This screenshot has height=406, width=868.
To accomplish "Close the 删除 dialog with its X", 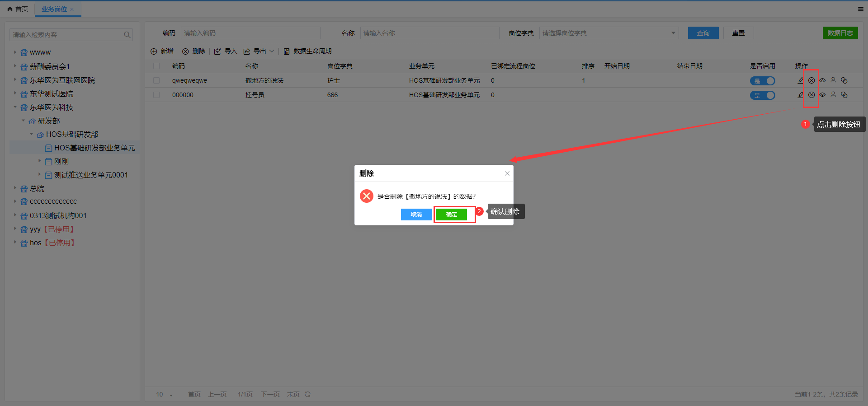I will click(x=507, y=173).
